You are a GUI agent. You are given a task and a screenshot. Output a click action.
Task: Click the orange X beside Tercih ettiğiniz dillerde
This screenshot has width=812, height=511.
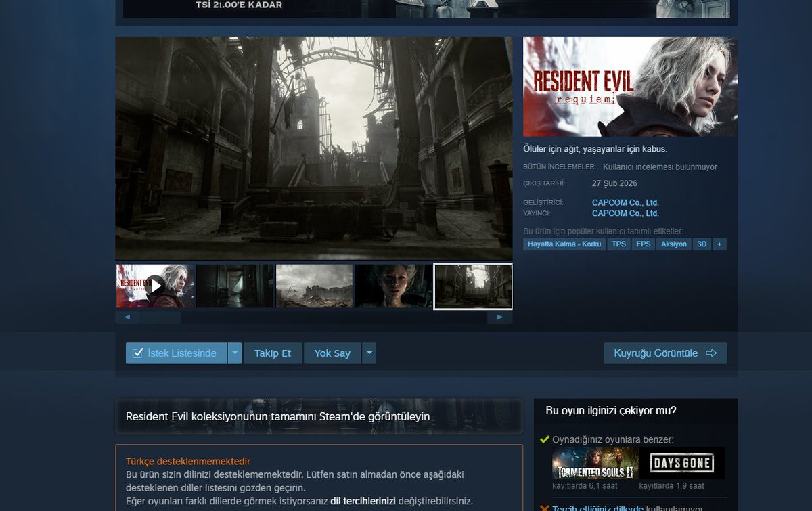click(x=544, y=509)
